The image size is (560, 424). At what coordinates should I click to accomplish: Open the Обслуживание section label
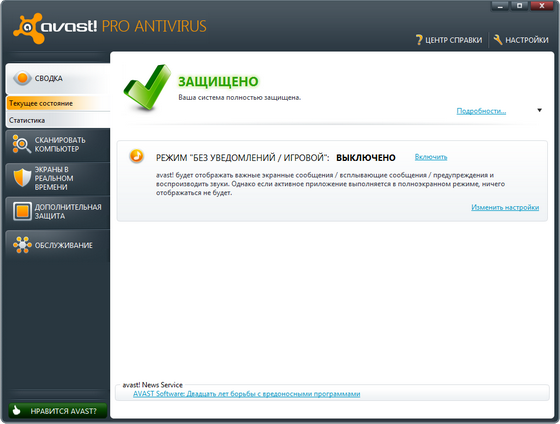tap(64, 245)
